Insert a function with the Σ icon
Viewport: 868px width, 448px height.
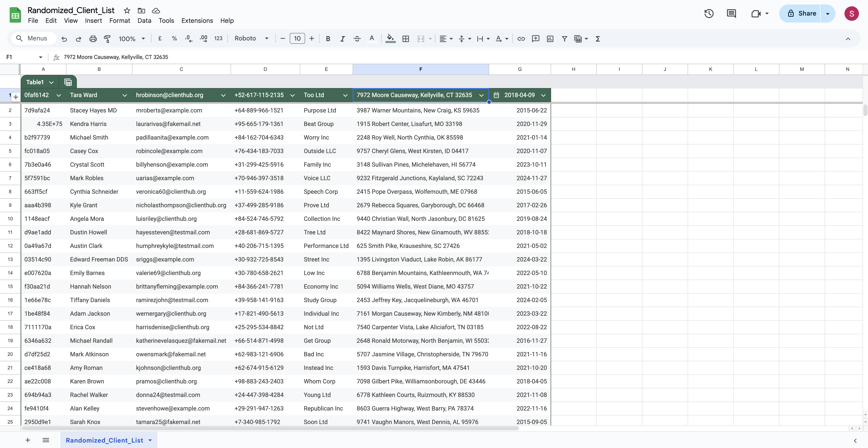tap(597, 38)
